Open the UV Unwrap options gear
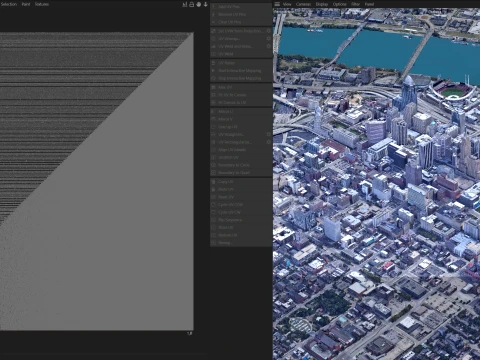The width and height of the screenshot is (480, 360). (x=269, y=38)
